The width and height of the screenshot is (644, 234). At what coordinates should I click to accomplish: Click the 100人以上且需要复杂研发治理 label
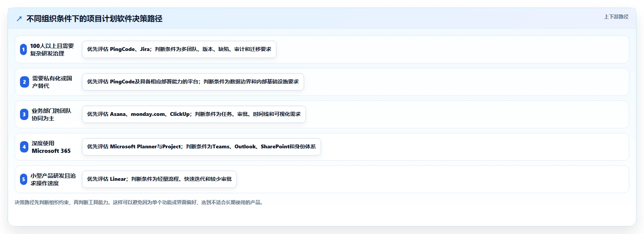[x=52, y=49]
